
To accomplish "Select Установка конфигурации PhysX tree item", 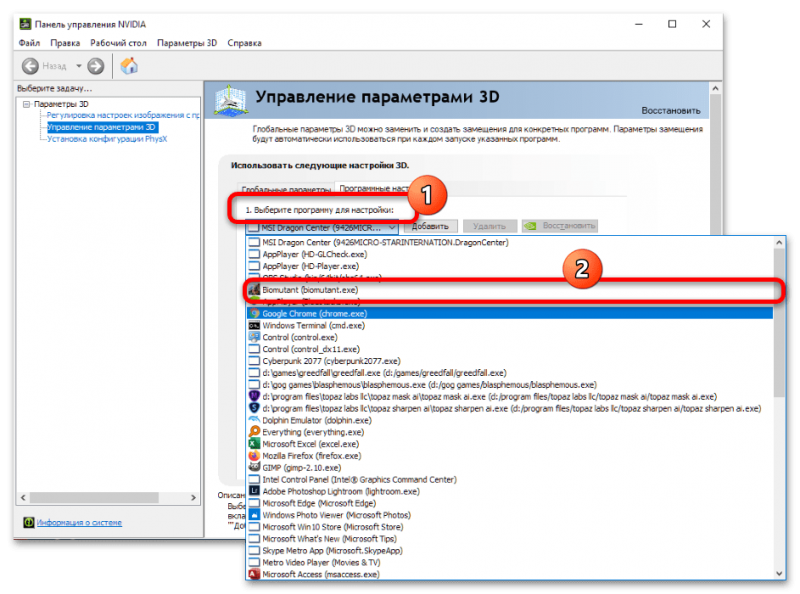I will (x=107, y=139).
